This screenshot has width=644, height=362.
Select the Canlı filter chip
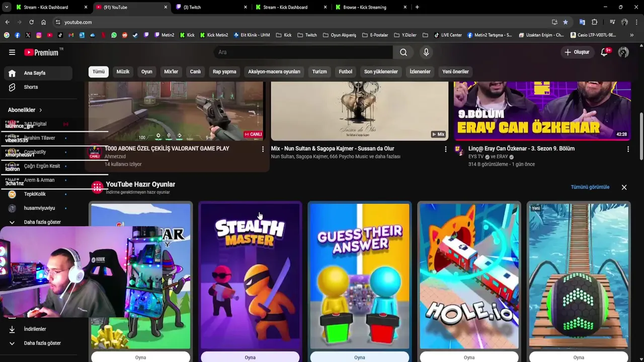pyautogui.click(x=195, y=71)
